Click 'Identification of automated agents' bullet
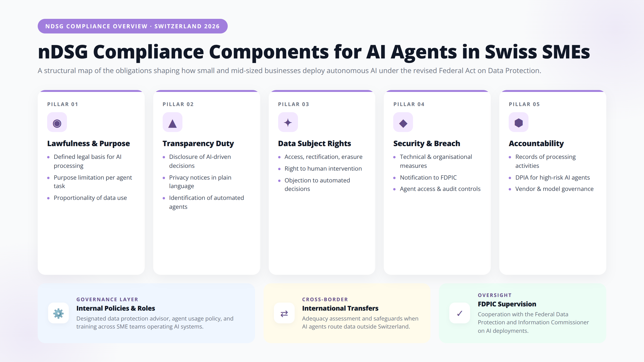 coord(206,202)
